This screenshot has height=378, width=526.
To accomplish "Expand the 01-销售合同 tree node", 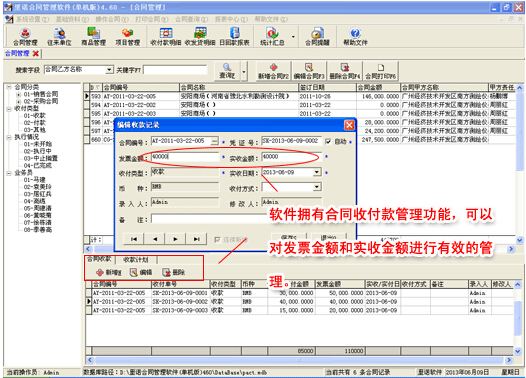I will [18, 94].
